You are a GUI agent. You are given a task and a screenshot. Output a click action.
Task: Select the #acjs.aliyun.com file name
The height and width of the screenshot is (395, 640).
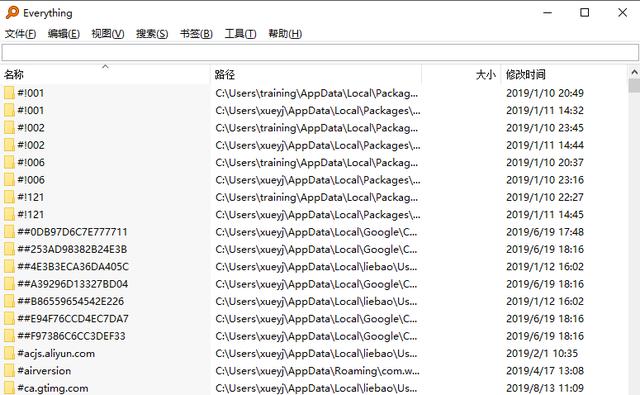pyautogui.click(x=56, y=353)
